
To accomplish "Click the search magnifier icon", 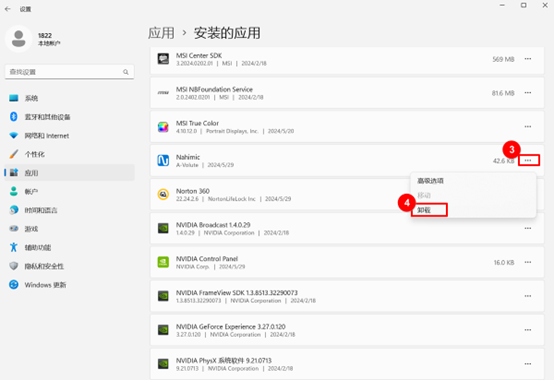I will point(126,72).
